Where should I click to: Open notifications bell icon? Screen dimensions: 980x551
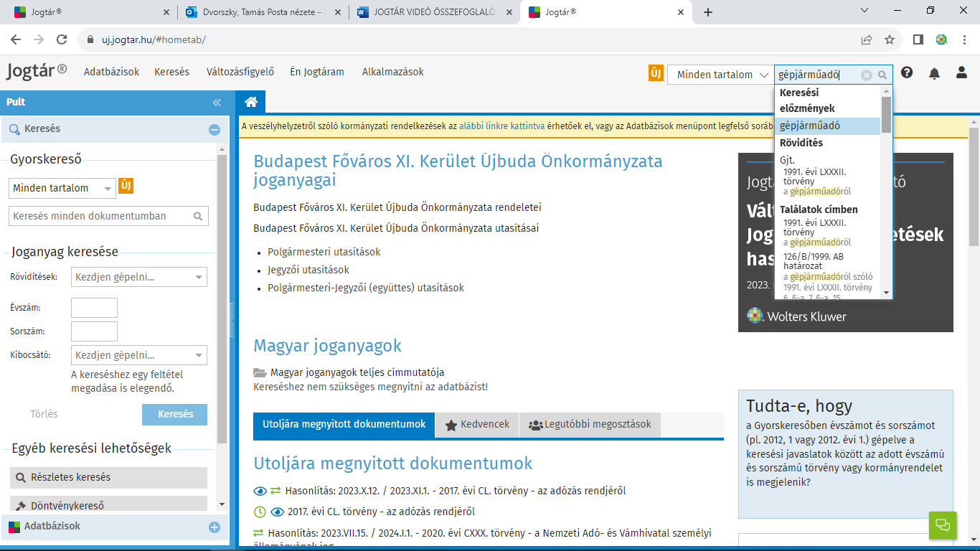click(x=934, y=73)
